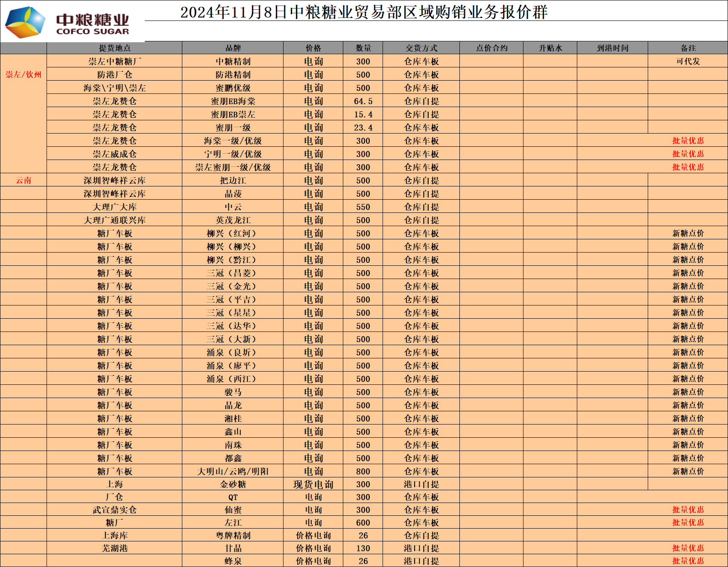Click the 可代发 remark cell
Screen dimensions: 728x567
688,61
